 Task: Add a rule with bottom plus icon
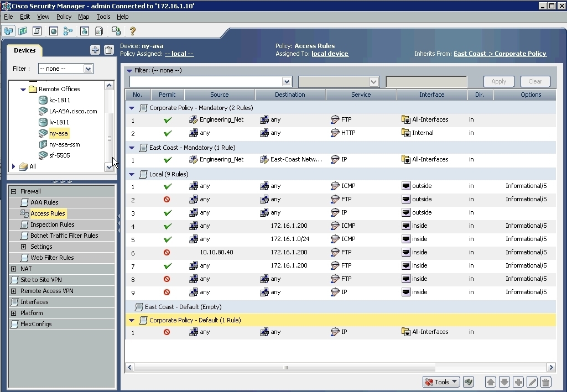[x=518, y=382]
